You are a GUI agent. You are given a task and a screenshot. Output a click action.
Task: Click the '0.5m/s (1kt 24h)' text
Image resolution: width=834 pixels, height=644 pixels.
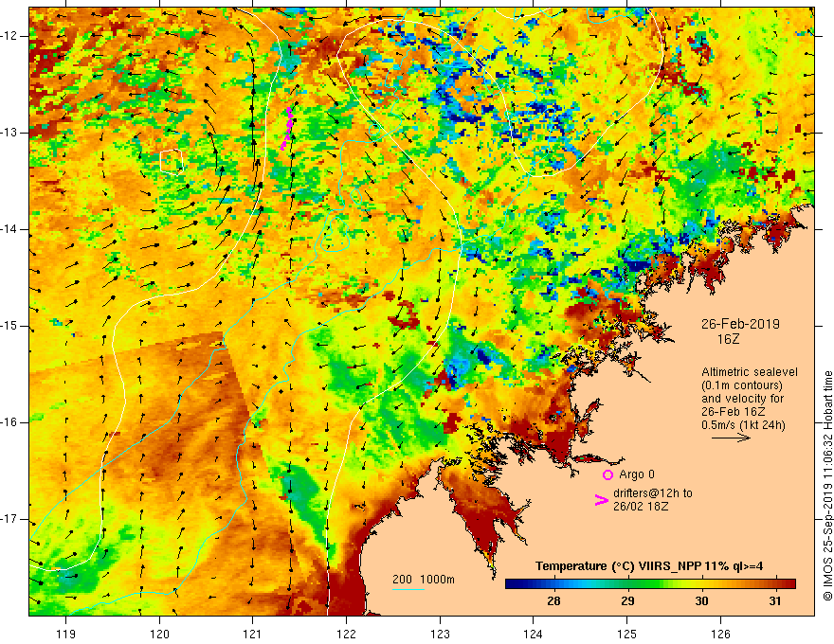pyautogui.click(x=743, y=425)
